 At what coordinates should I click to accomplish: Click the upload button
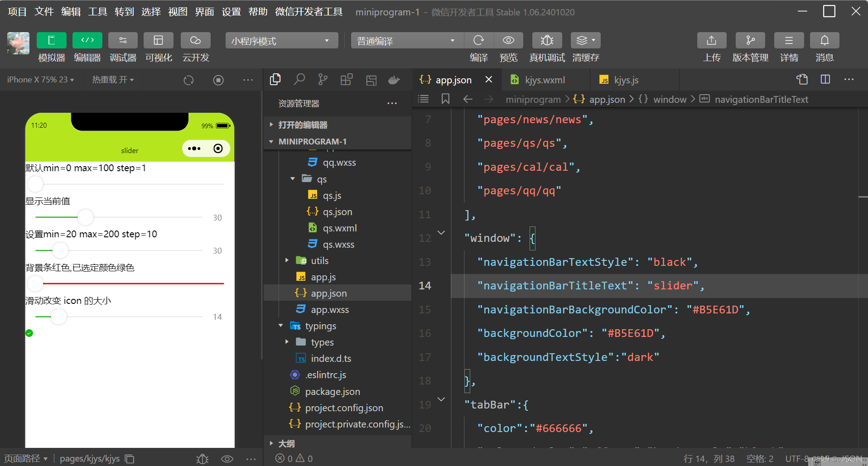point(712,40)
